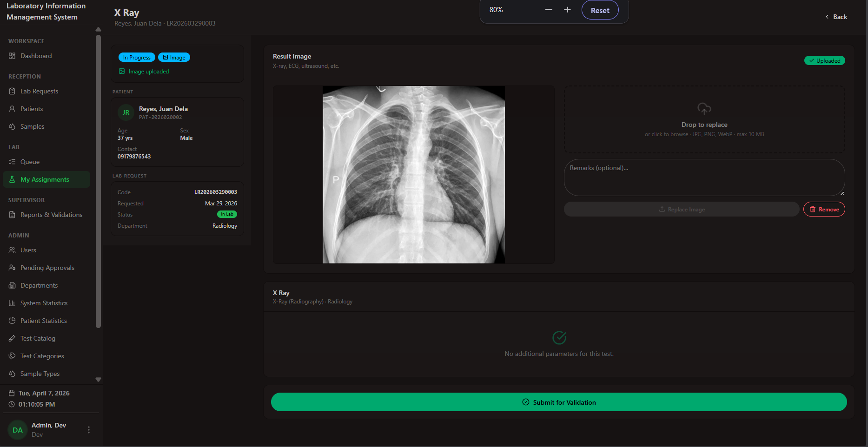Viewport: 868px width, 447px height.
Task: Click the Lab Requests clipboard icon
Action: 12,91
